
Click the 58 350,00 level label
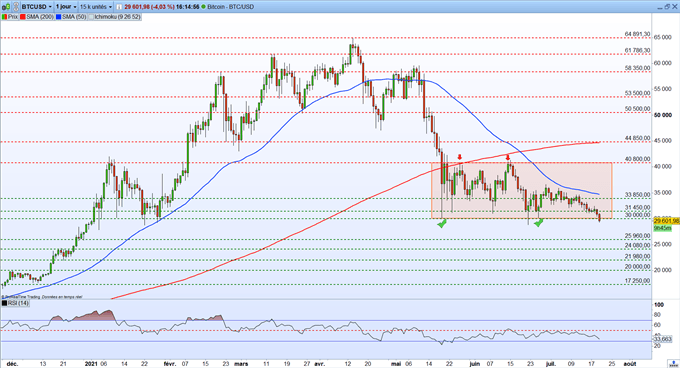(638, 68)
